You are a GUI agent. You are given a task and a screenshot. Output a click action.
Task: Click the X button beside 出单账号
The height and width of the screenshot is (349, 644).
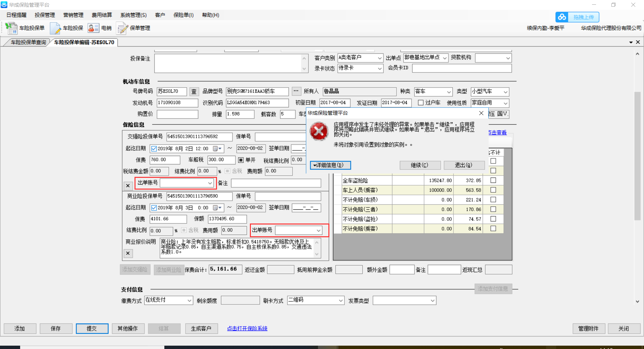coord(128,186)
